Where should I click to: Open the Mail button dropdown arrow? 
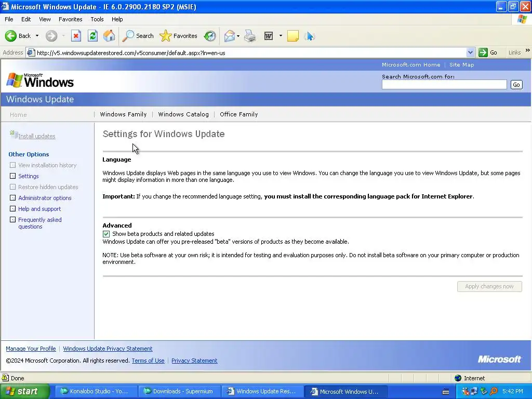(x=238, y=36)
